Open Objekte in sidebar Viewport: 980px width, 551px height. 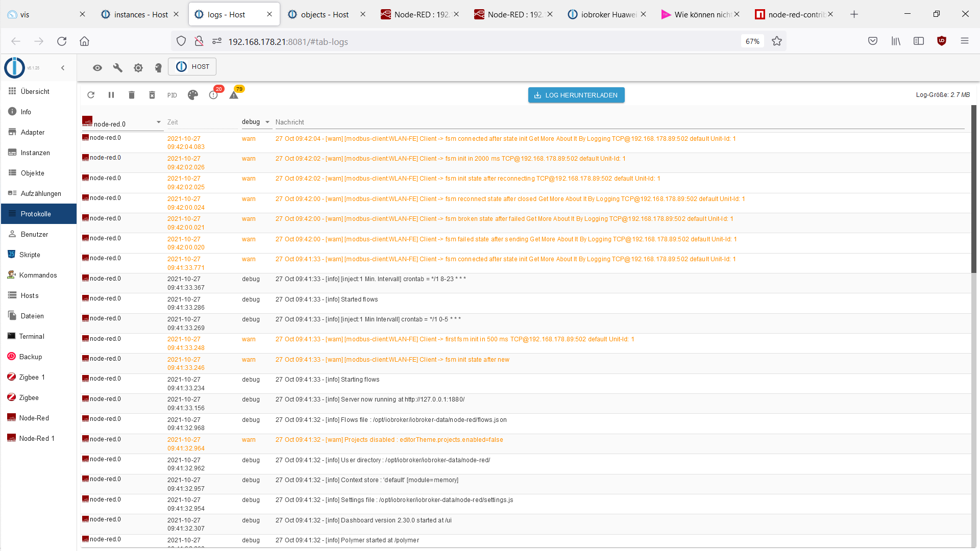tap(39, 173)
